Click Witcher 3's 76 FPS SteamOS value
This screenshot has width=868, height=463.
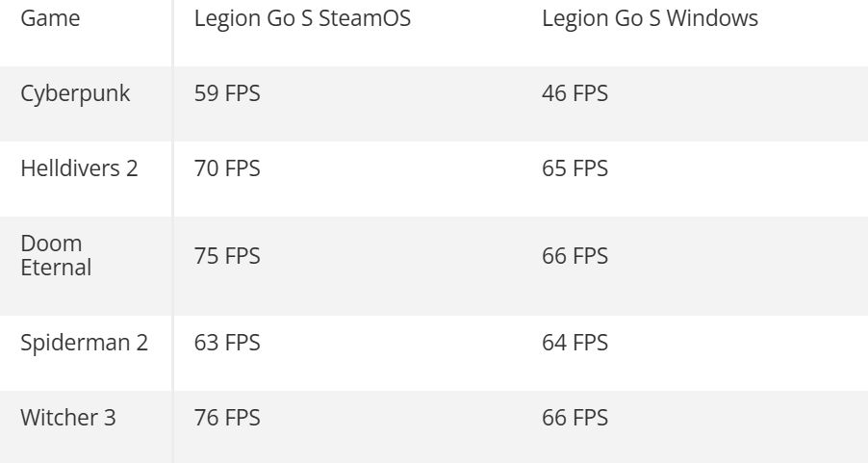tap(227, 419)
